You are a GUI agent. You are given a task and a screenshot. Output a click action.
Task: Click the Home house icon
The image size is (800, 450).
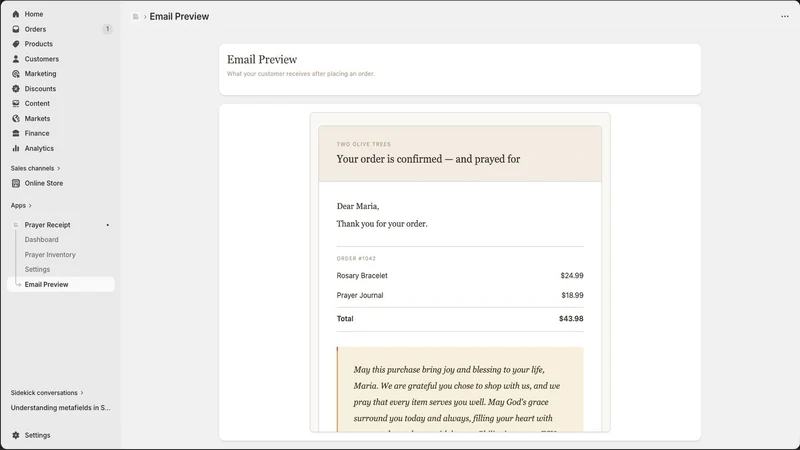16,14
